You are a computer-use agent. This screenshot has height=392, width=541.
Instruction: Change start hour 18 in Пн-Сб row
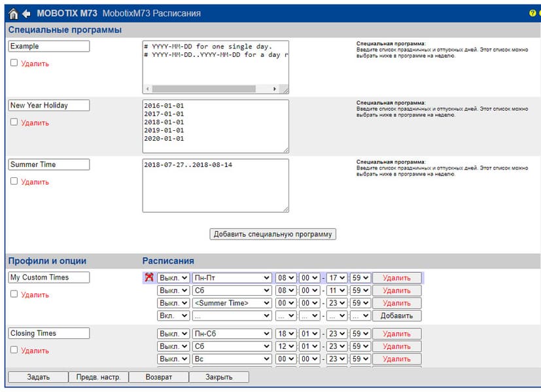(286, 334)
